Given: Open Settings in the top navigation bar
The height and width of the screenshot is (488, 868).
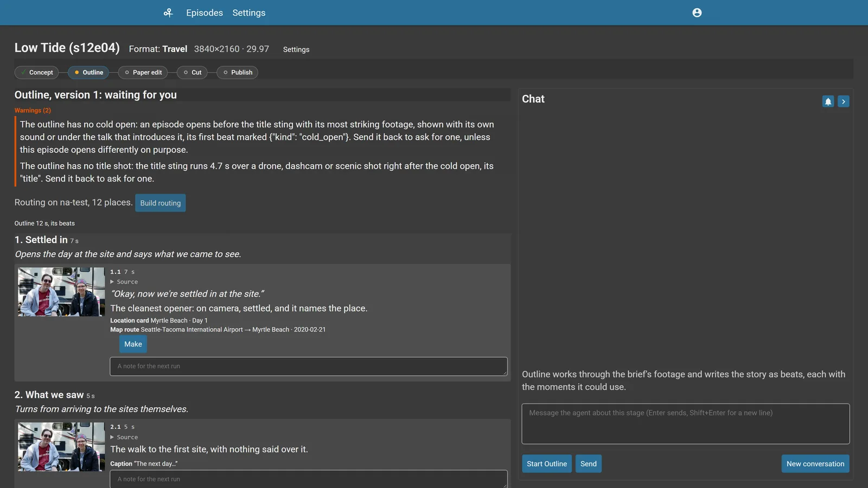Looking at the screenshot, I should point(249,12).
